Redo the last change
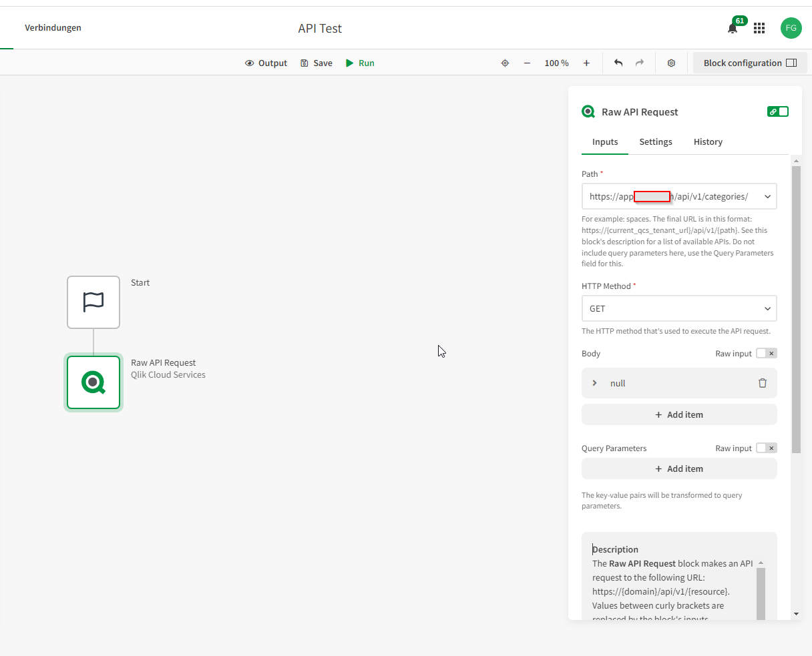The image size is (812, 656). pyautogui.click(x=640, y=63)
